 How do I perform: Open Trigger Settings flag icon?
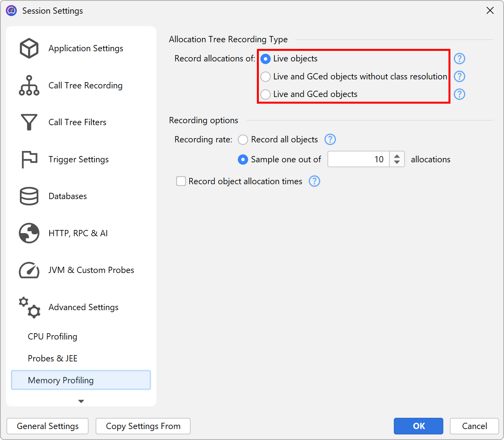[x=29, y=159]
